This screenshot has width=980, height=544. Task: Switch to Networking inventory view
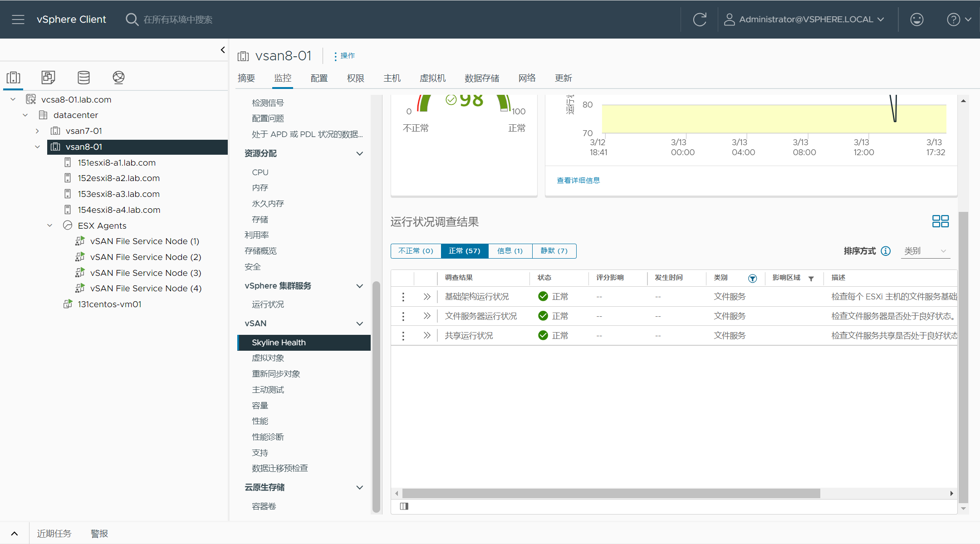pyautogui.click(x=118, y=78)
